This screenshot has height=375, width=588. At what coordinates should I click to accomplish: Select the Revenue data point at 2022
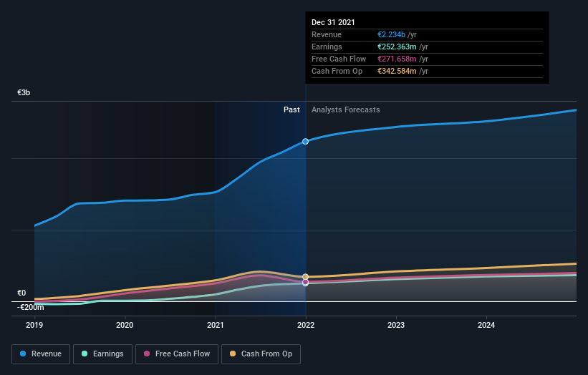[x=306, y=141]
